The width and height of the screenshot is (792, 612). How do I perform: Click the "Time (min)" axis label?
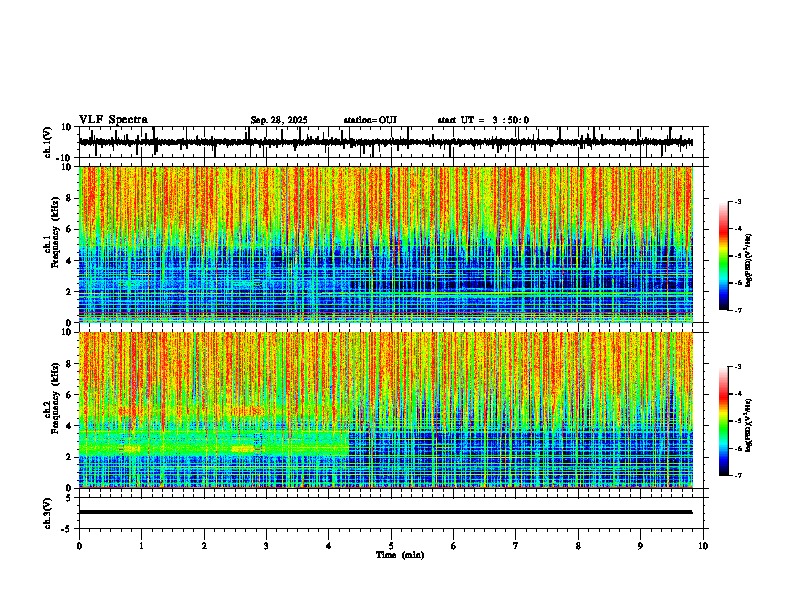point(400,555)
